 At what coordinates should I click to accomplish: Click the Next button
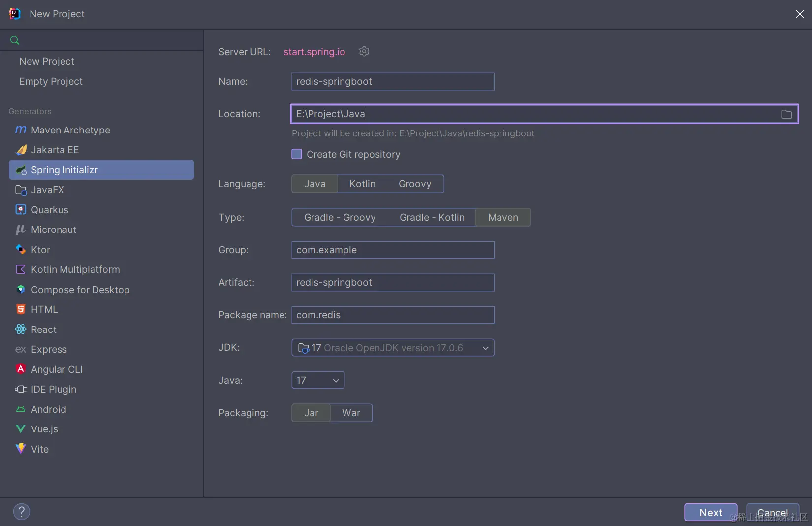point(711,512)
